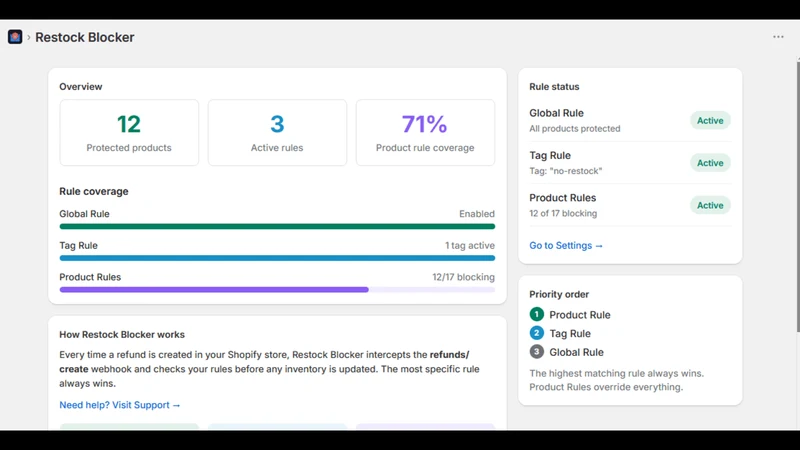This screenshot has height=450, width=800.
Task: Click the Restock Blocker app icon
Action: point(15,37)
